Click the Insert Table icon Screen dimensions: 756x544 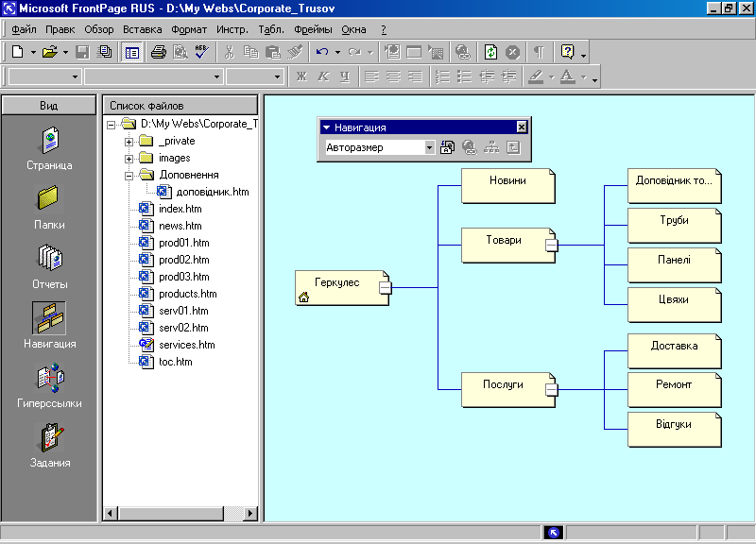pos(414,52)
